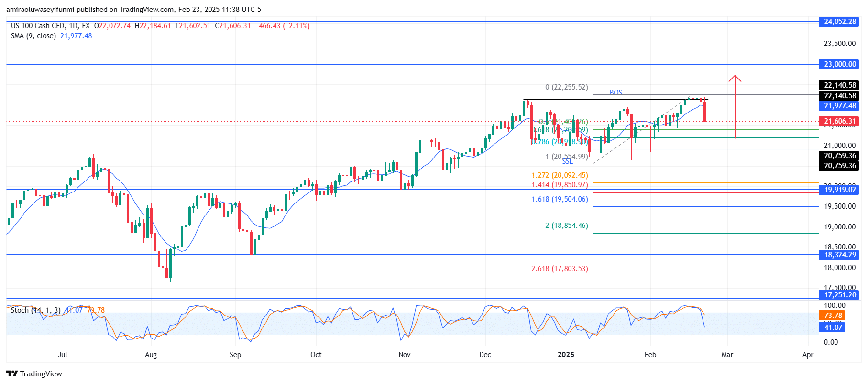Click the blue 41.07 stochastic axis label

click(x=833, y=328)
